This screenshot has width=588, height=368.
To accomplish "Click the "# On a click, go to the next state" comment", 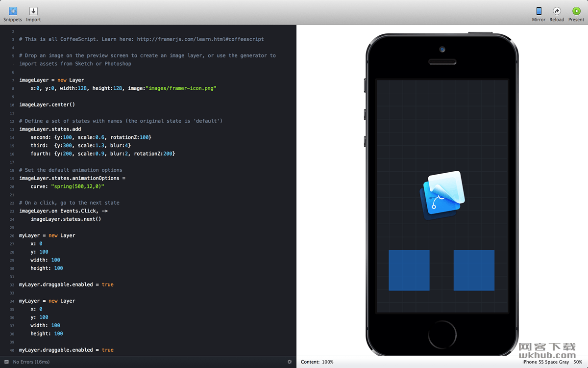I will 69,203.
